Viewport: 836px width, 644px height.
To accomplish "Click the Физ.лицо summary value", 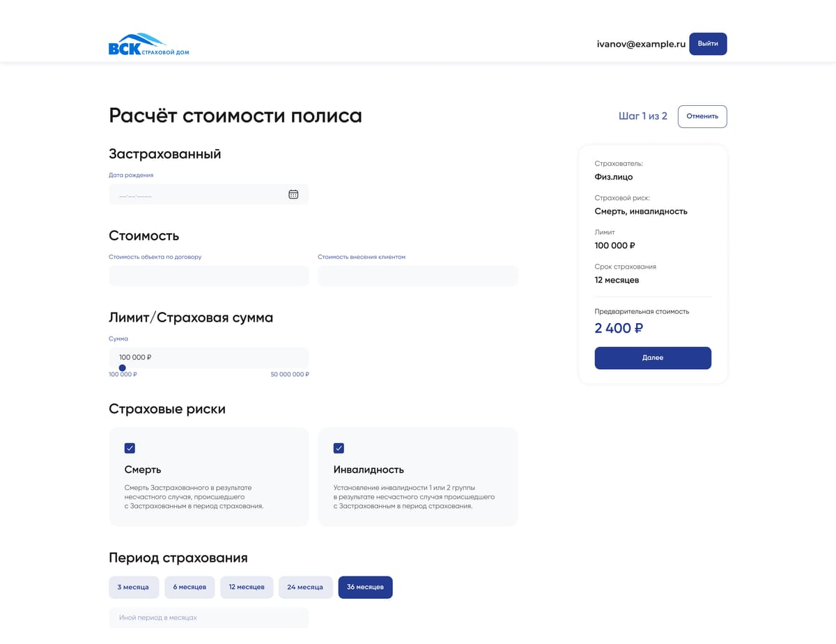I will [614, 177].
